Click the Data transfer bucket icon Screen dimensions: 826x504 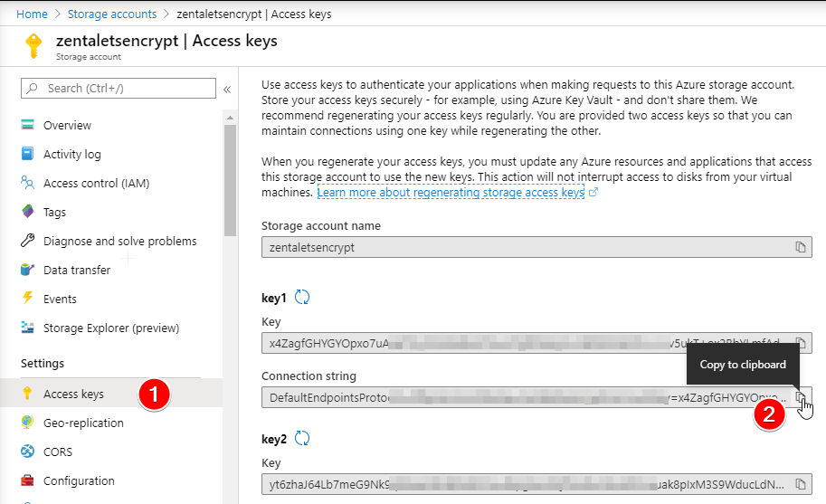(x=27, y=269)
